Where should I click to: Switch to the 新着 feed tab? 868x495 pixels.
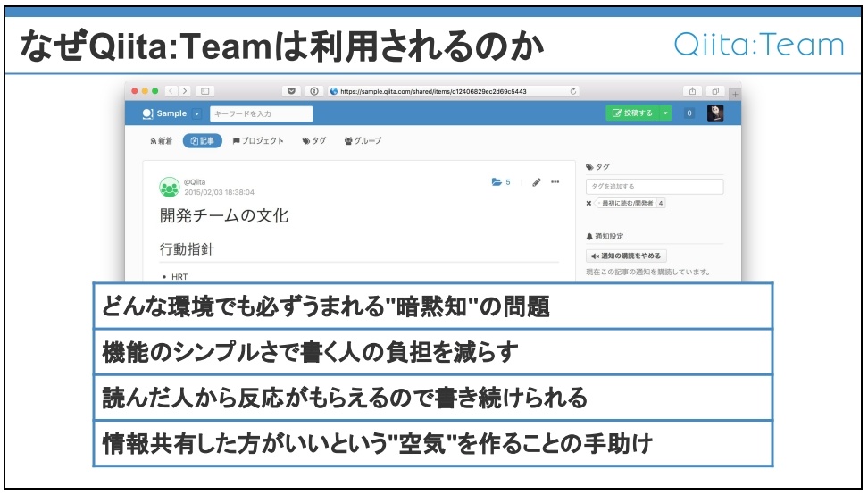pos(161,140)
